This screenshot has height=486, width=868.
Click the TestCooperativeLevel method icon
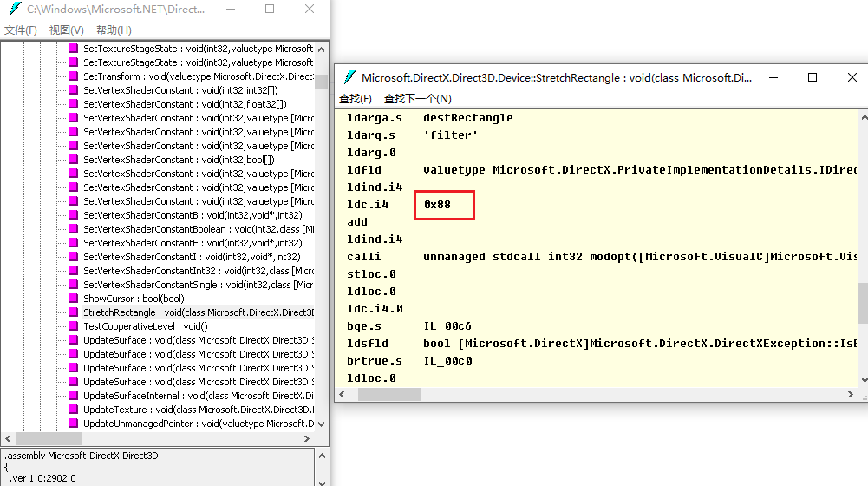(x=73, y=325)
